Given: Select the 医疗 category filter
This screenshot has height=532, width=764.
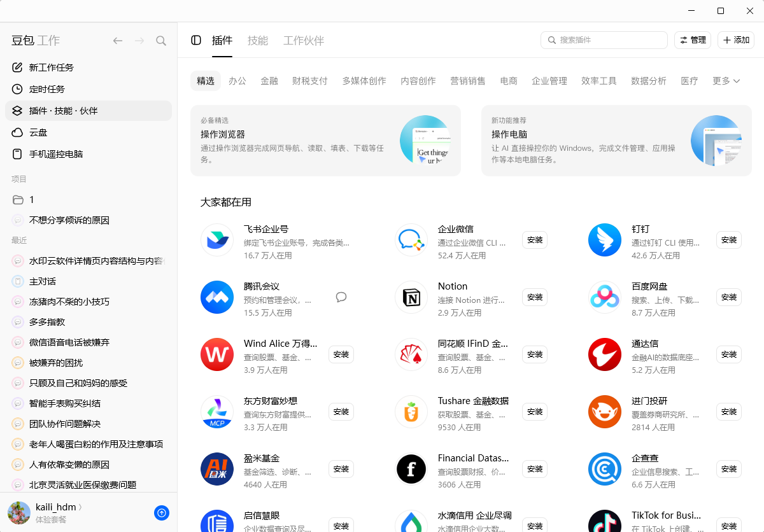Looking at the screenshot, I should coord(690,81).
